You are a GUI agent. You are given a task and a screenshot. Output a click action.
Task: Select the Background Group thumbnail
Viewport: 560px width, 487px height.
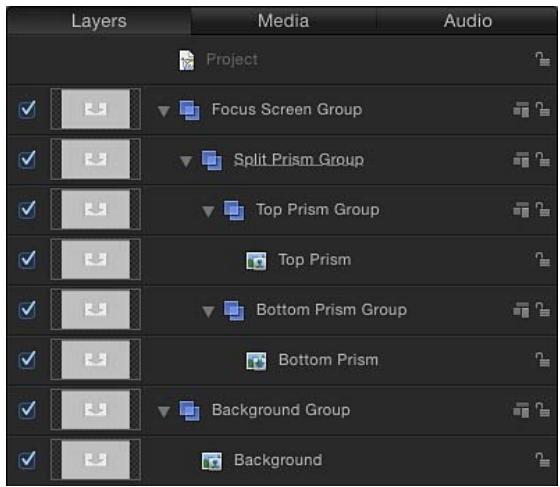(96, 410)
